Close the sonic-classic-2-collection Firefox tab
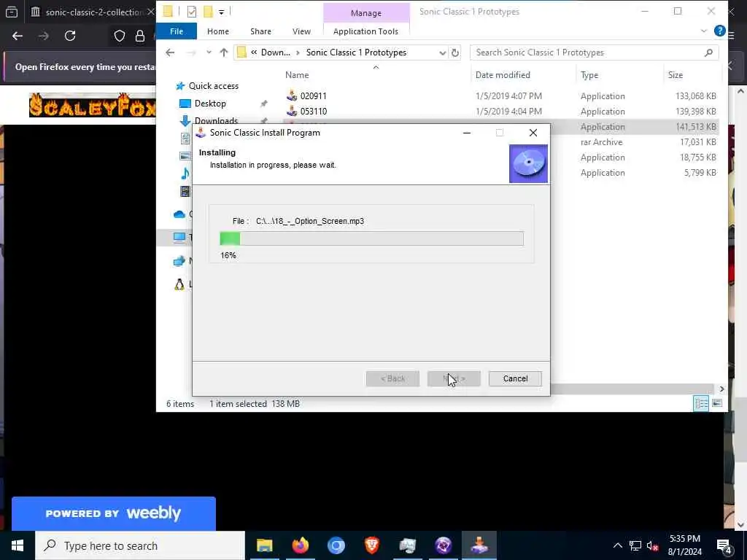The image size is (747, 560). coord(150,12)
